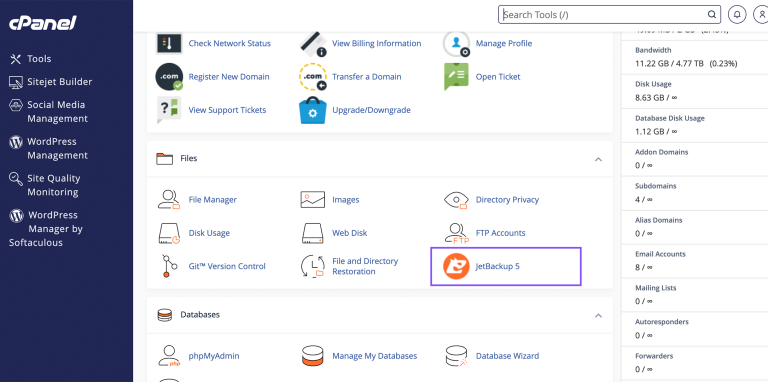
Task: Click the phpMyAdmin icon
Action: [169, 356]
